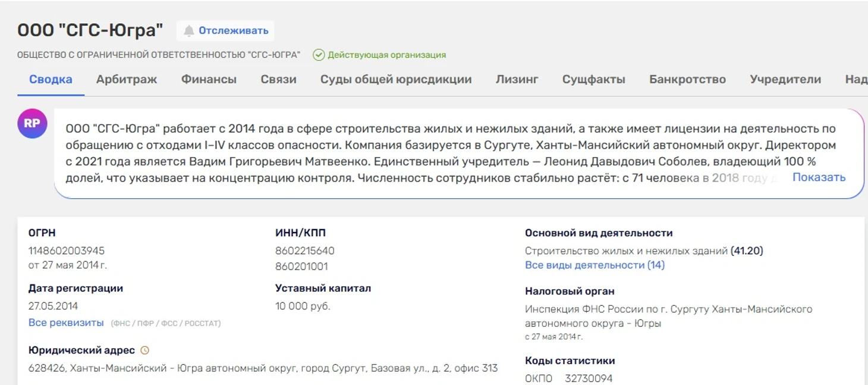Open the Все реквизиты details link
868x385 pixels.
coord(66,323)
